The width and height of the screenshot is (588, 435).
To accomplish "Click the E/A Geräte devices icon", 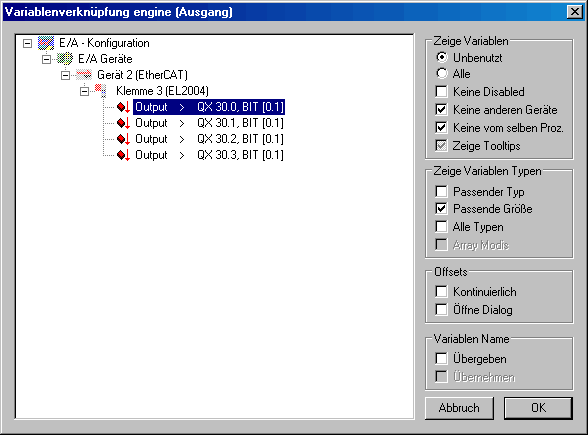I will [65, 59].
